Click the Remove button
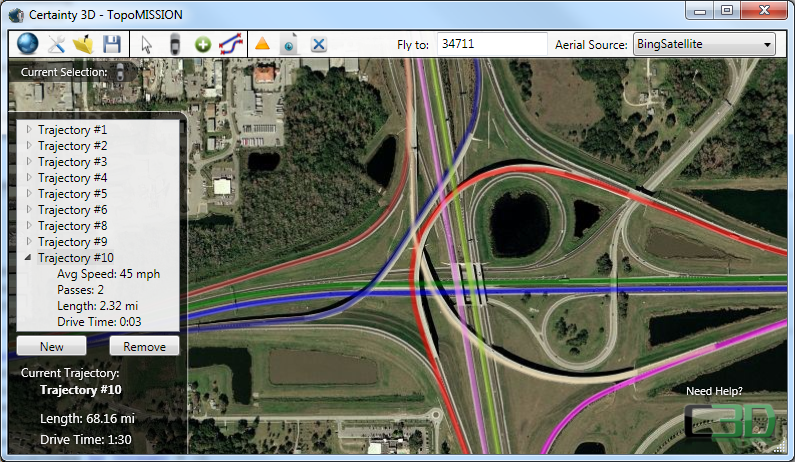The image size is (795, 462). [144, 347]
